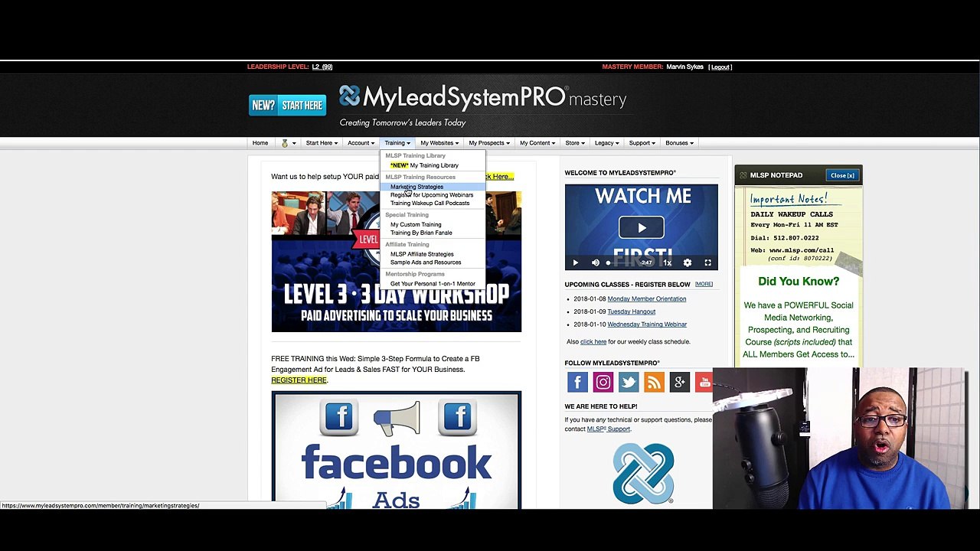Open the Facebook Ads banner image
This screenshot has width=980, height=551.
(x=397, y=450)
